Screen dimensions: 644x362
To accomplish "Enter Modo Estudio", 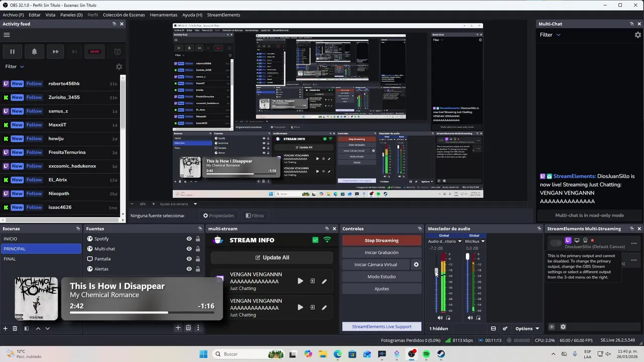I will coord(381,277).
